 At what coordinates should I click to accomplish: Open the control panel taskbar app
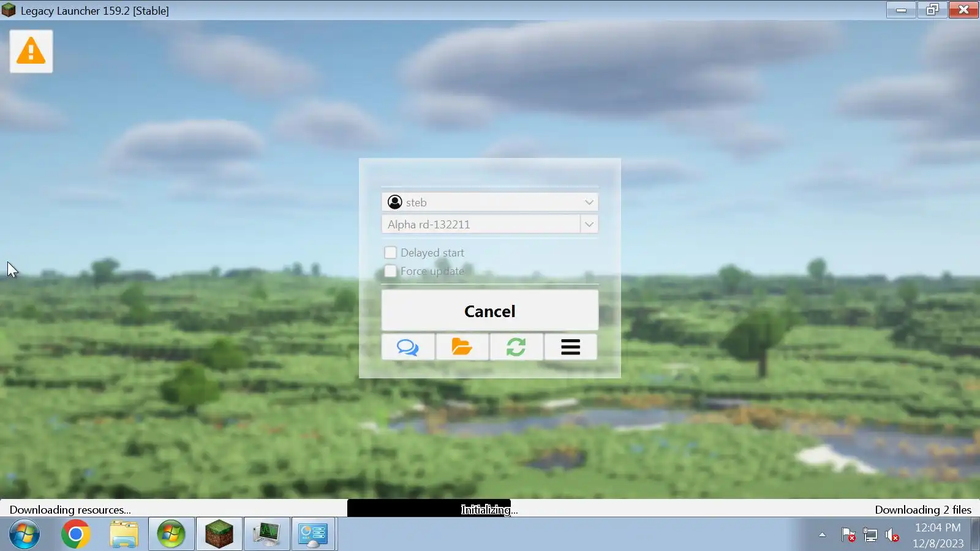(x=314, y=534)
